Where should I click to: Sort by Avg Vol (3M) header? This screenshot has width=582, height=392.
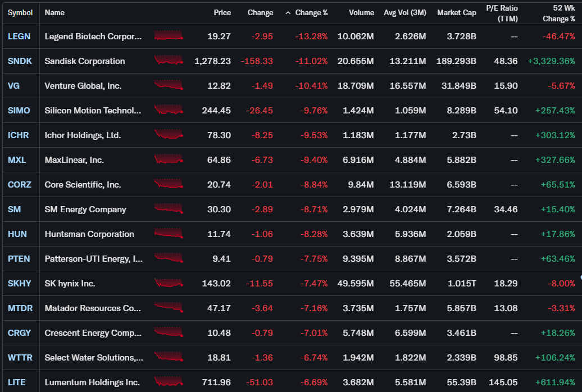pos(405,12)
